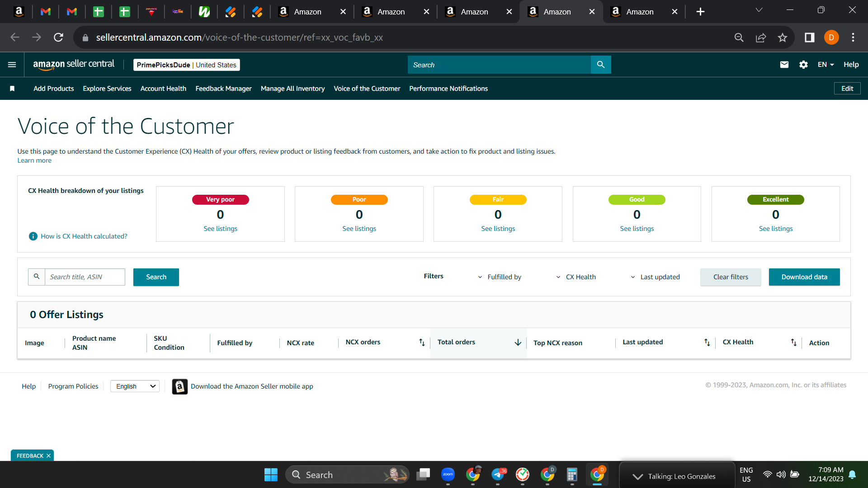This screenshot has height=488, width=868.
Task: Expand the Fulfilled by filter
Action: coord(500,277)
